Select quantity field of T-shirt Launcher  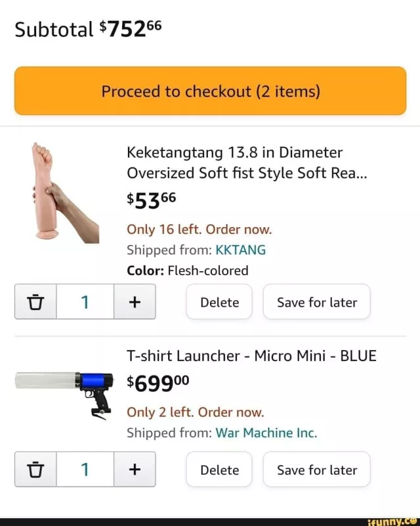[85, 470]
